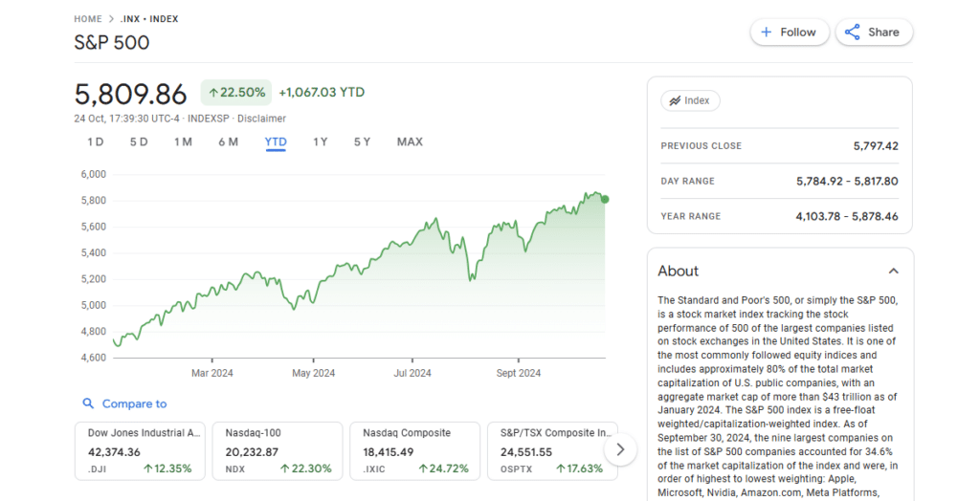Show the 1Y chart range
980x501 pixels.
(320, 142)
